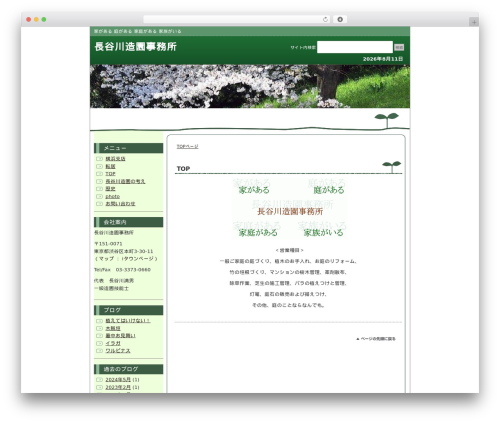
Task: Open the マップ link in the company info
Action: click(x=107, y=259)
